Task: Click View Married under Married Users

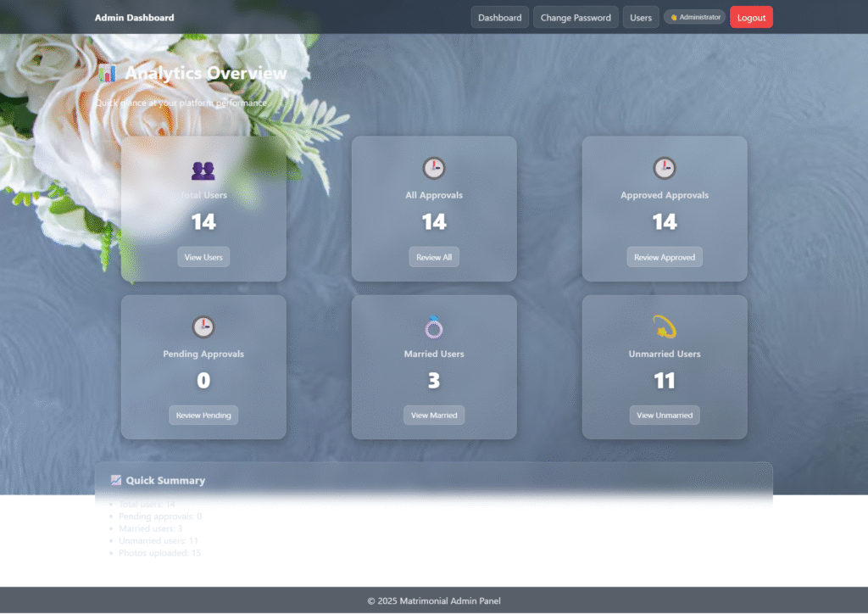Action: (434, 415)
